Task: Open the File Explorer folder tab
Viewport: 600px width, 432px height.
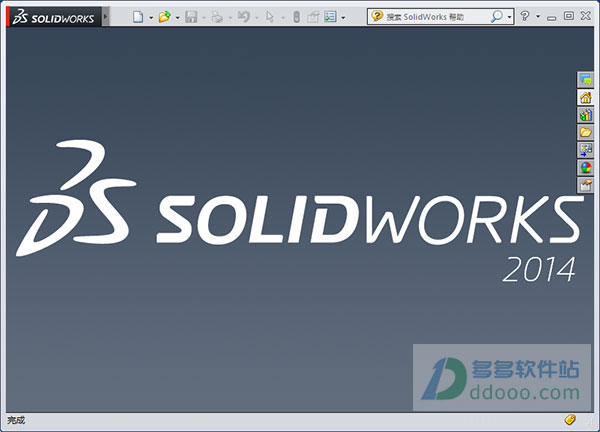Action: (585, 132)
